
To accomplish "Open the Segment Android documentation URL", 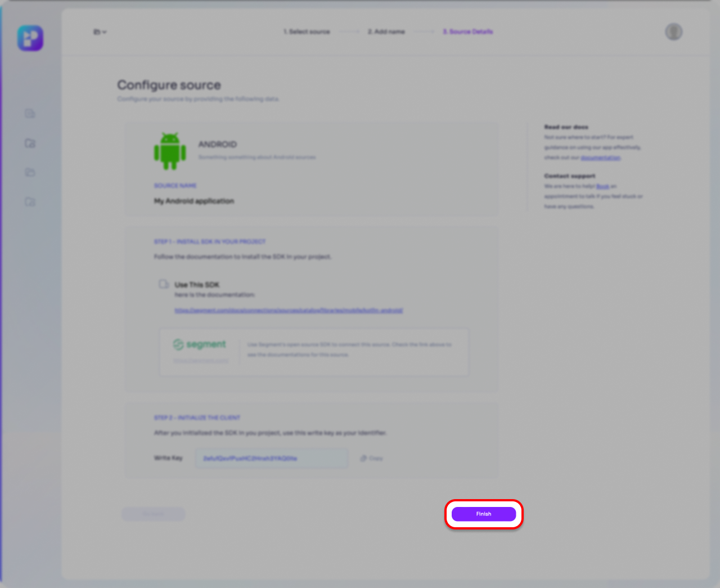I will pyautogui.click(x=289, y=310).
